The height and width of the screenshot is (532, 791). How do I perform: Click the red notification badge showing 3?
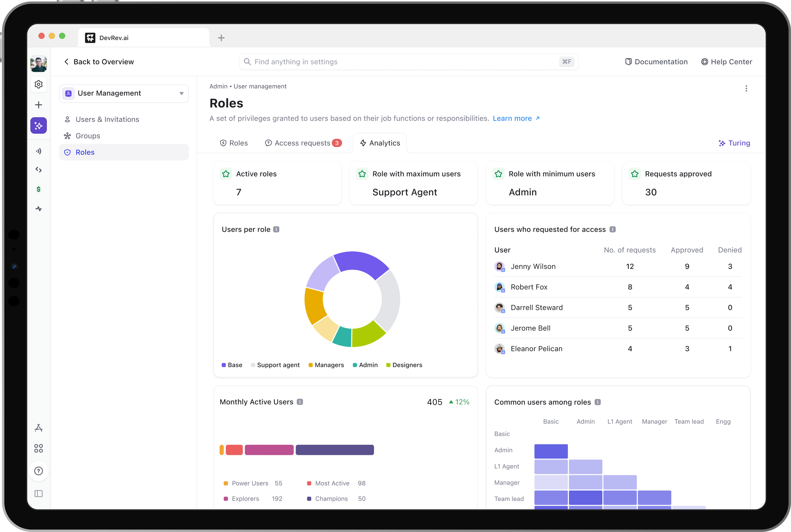337,143
